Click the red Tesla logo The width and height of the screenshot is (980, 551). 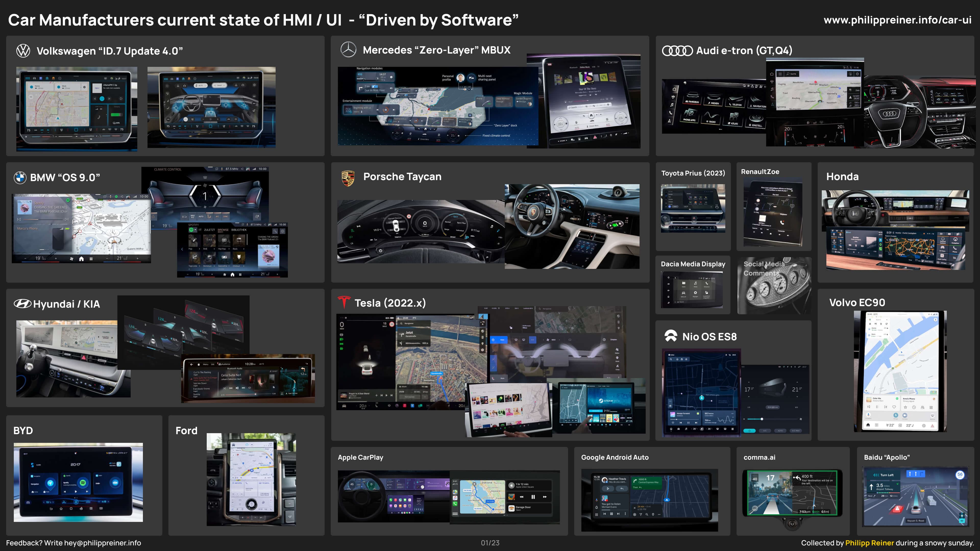coord(344,302)
